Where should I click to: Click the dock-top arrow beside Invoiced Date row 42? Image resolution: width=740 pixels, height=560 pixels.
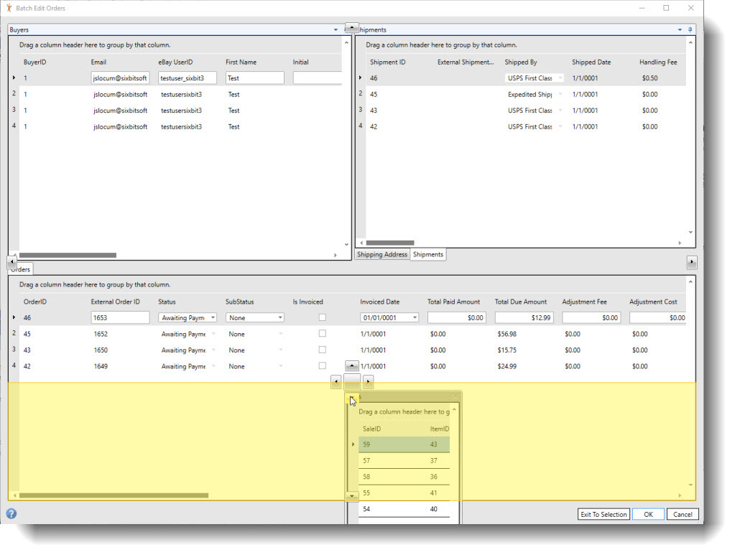click(x=352, y=365)
